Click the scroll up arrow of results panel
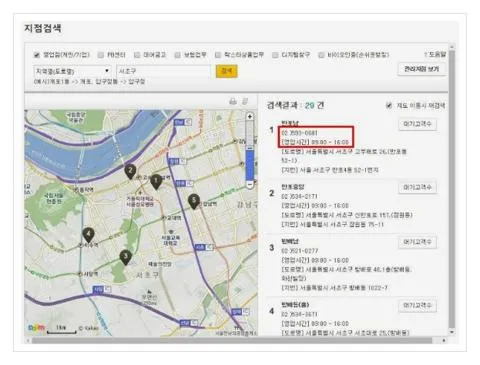The image size is (480, 365). (452, 46)
